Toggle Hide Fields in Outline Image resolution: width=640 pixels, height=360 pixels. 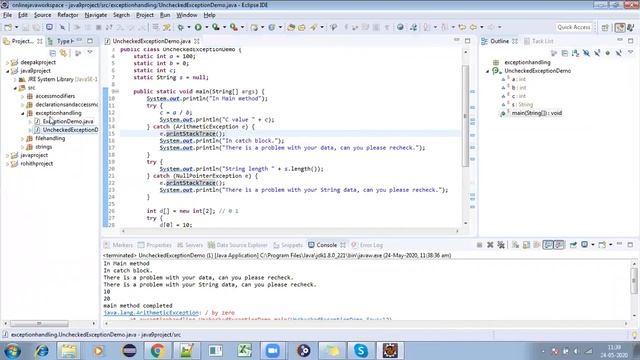586,53
